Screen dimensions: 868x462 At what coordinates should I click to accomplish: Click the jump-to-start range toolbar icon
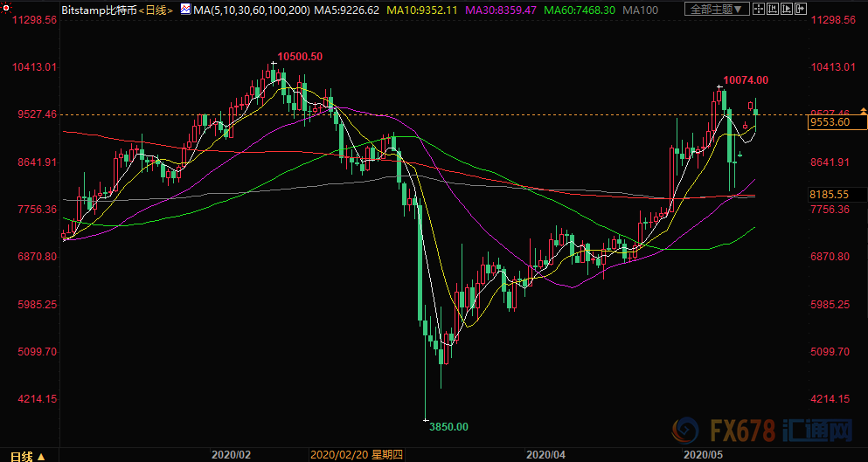click(773, 9)
